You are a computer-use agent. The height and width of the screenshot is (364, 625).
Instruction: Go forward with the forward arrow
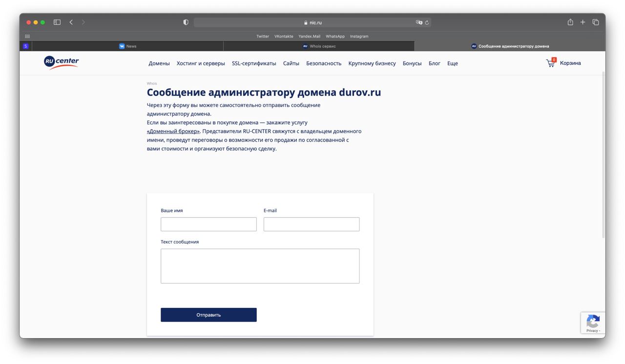click(83, 22)
